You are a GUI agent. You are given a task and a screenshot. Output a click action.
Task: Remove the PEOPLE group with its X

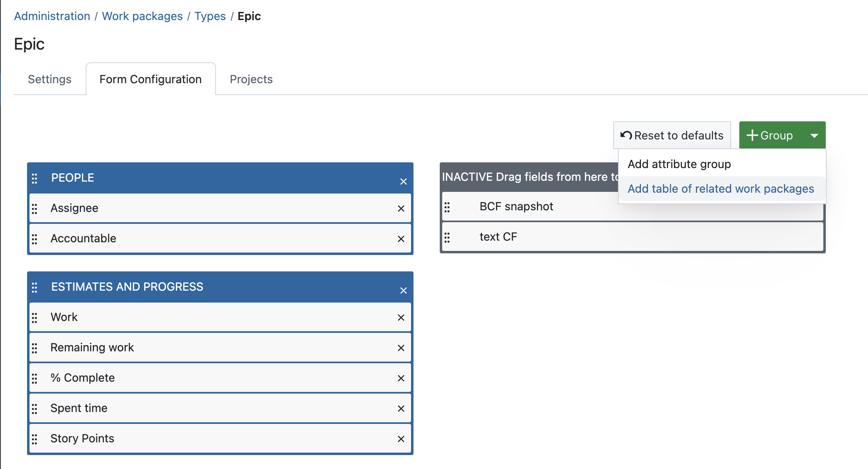(x=403, y=181)
